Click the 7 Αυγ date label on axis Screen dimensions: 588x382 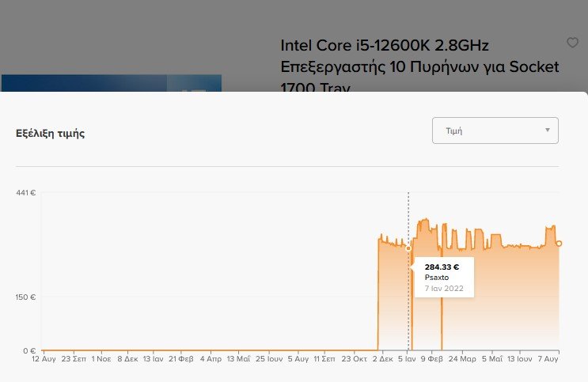pos(548,359)
